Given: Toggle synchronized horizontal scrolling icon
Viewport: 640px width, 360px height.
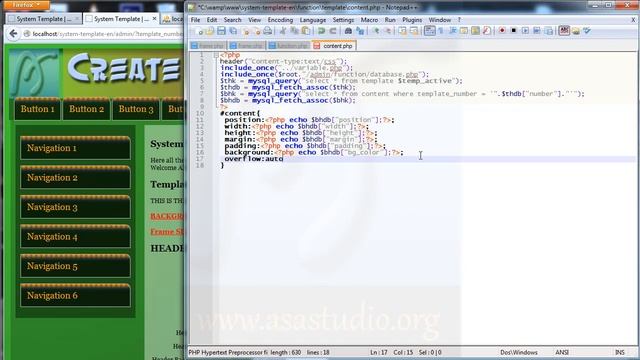Looking at the screenshot, I should (x=414, y=31).
